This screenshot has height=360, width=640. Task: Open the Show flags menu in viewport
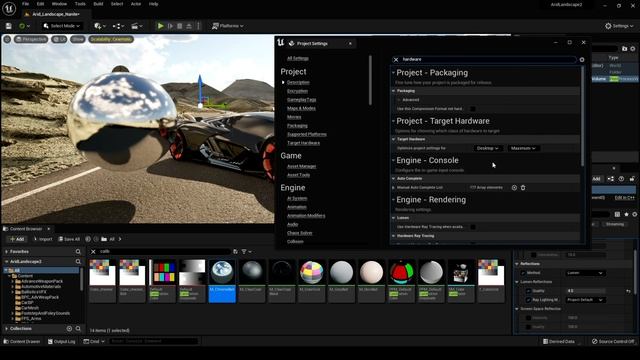point(78,39)
